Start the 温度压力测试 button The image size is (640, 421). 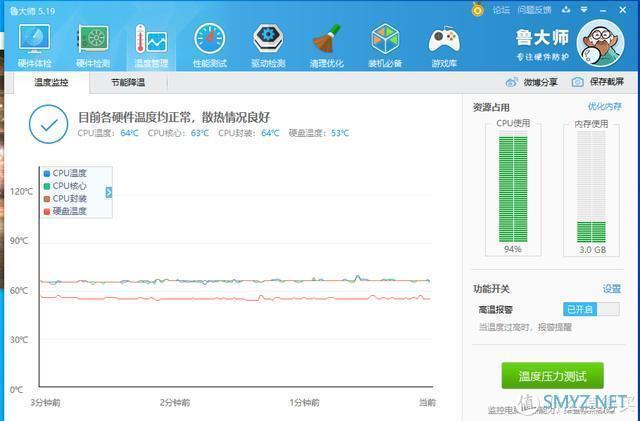tap(552, 376)
